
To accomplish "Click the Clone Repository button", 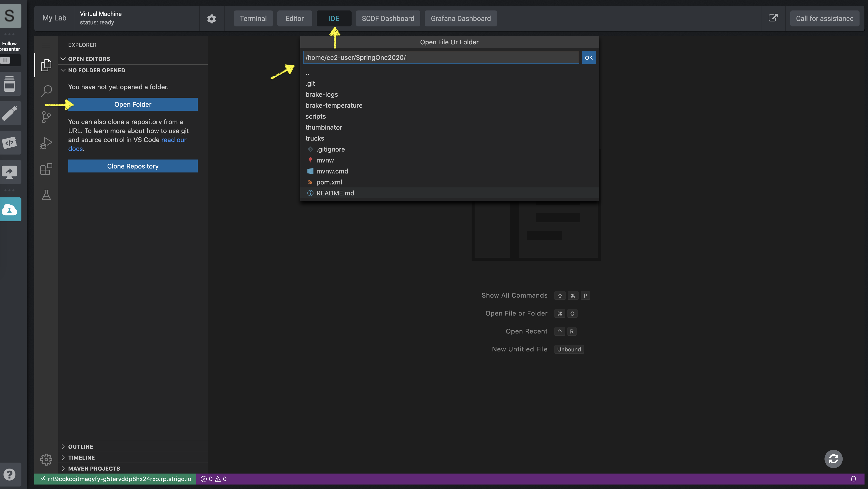I will click(133, 166).
